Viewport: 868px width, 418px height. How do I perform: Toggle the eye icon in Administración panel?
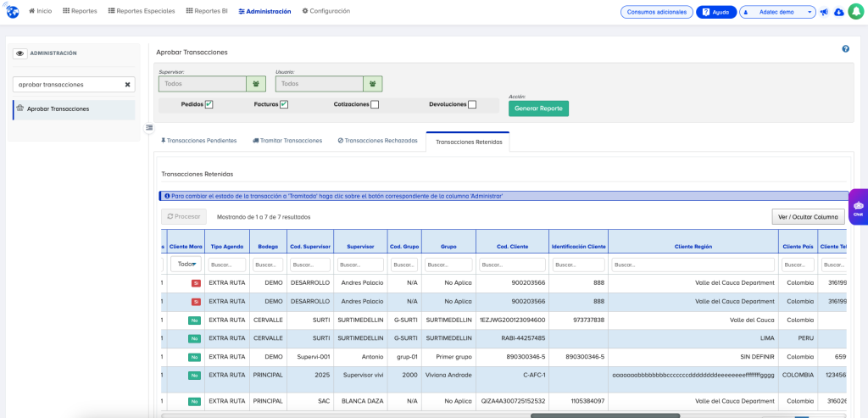click(20, 53)
